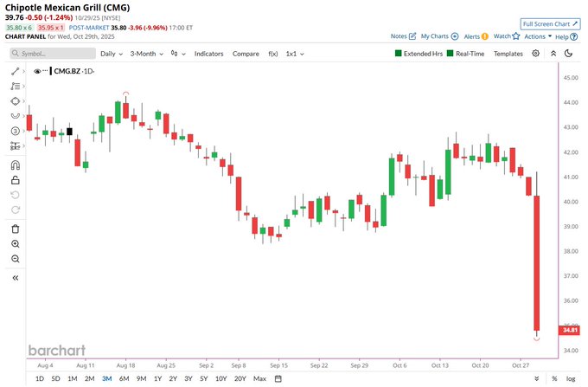
Task: Select the 1D range tab
Action: point(40,378)
